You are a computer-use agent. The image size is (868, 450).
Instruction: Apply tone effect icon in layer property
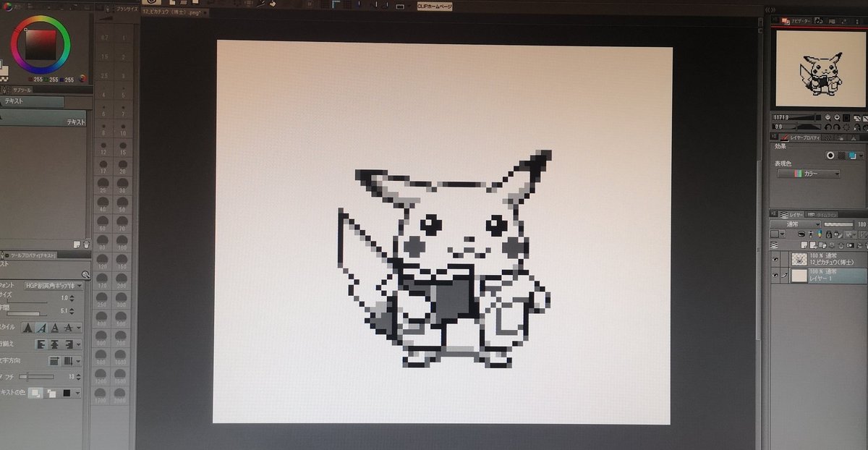pos(841,155)
